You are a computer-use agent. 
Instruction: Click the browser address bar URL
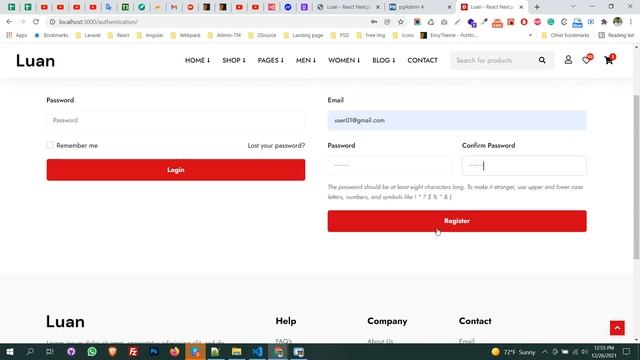point(98,22)
